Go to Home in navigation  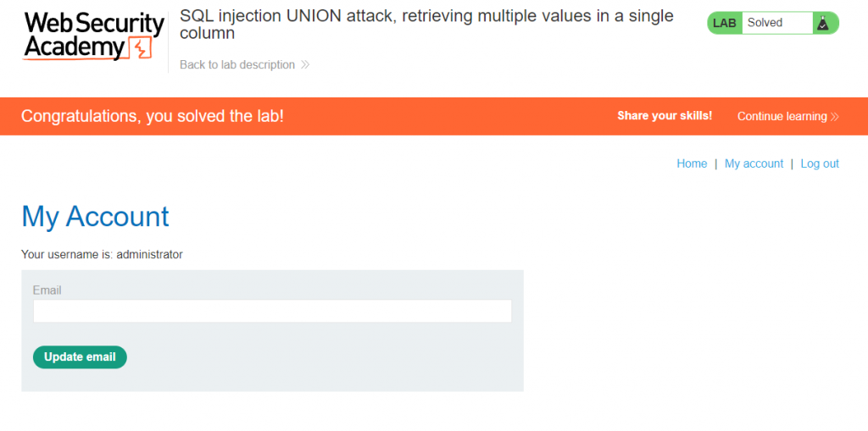pyautogui.click(x=692, y=164)
